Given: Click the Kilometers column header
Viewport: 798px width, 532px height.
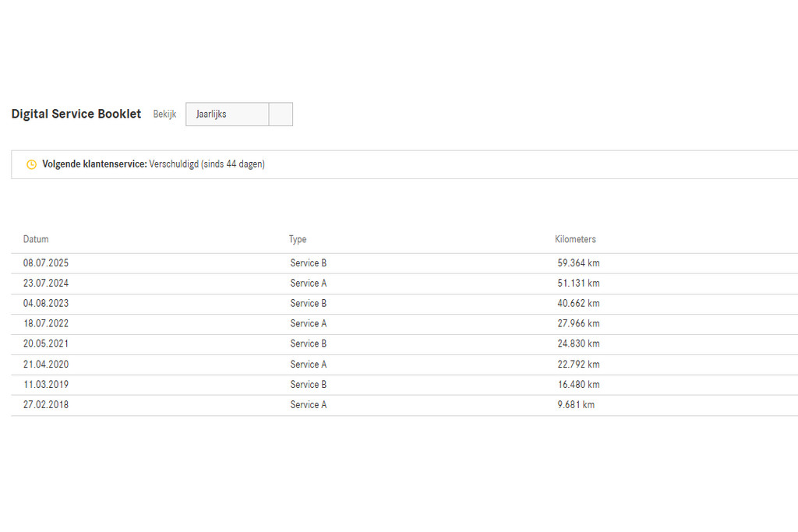Looking at the screenshot, I should point(575,239).
